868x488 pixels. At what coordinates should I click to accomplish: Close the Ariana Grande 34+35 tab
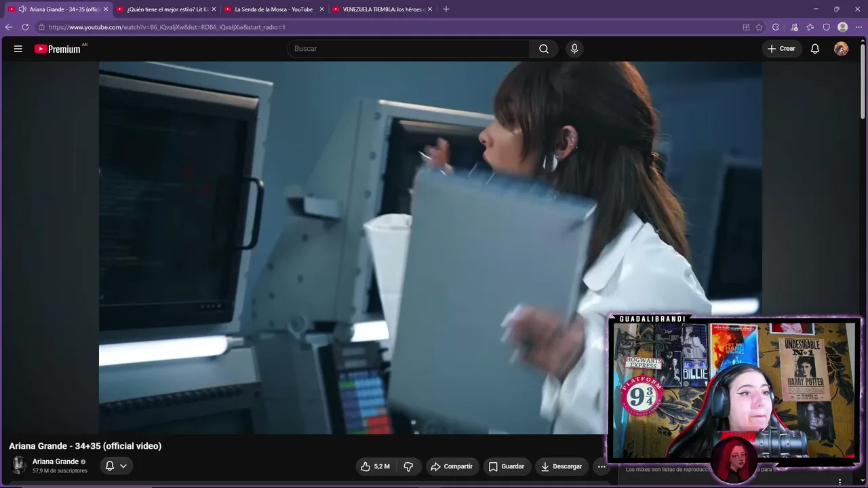coord(106,9)
